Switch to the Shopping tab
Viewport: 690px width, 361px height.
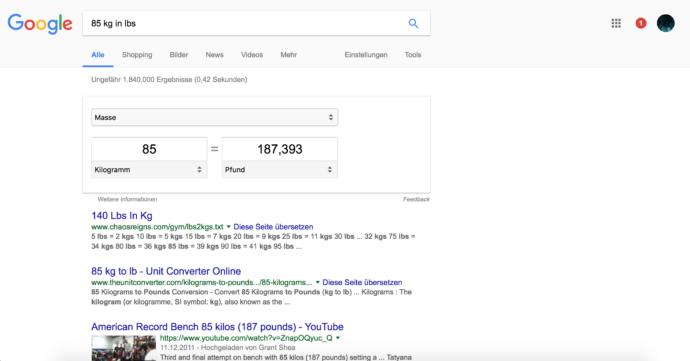tap(137, 55)
